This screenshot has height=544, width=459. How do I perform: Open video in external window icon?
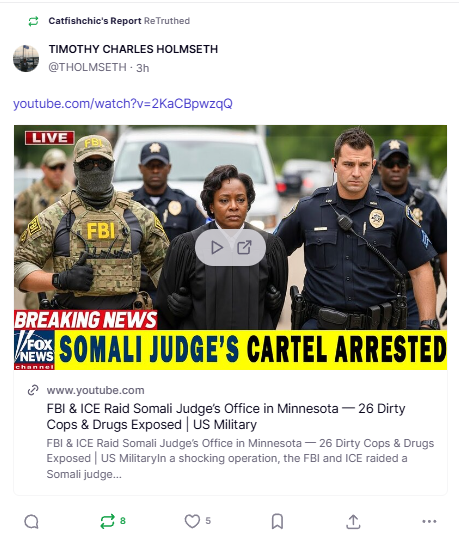pyautogui.click(x=244, y=247)
